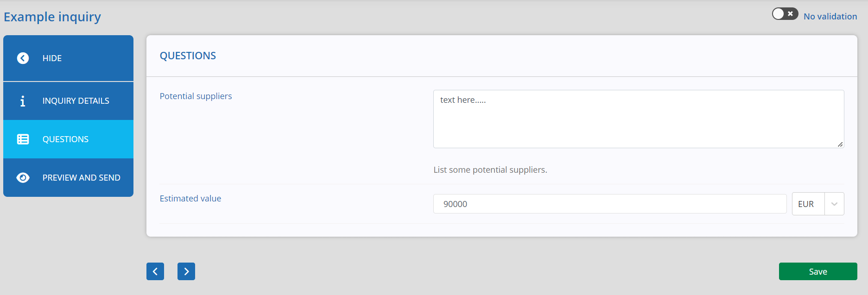Toggle the No validation switch

tap(785, 14)
